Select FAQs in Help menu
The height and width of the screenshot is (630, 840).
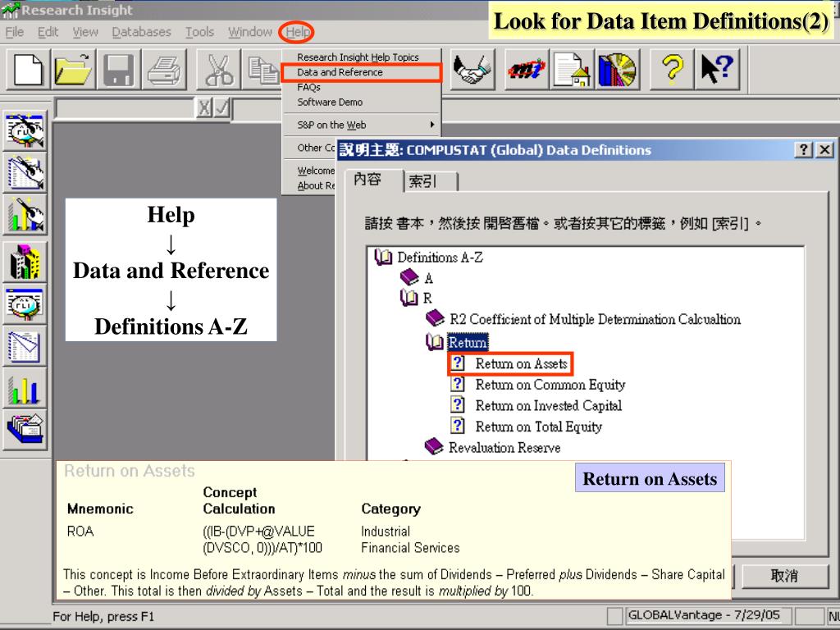(x=362, y=87)
